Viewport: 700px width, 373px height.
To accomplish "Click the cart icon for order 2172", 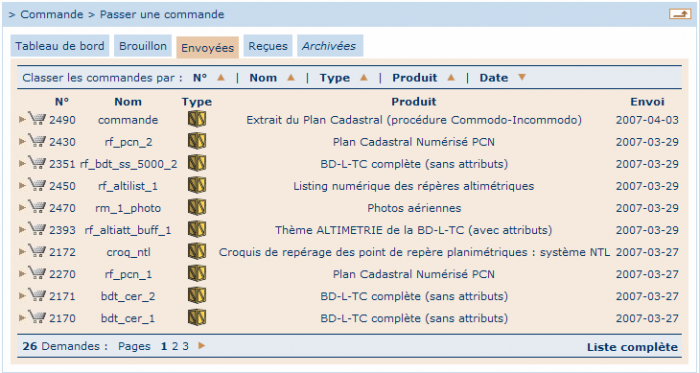I will click(x=37, y=251).
